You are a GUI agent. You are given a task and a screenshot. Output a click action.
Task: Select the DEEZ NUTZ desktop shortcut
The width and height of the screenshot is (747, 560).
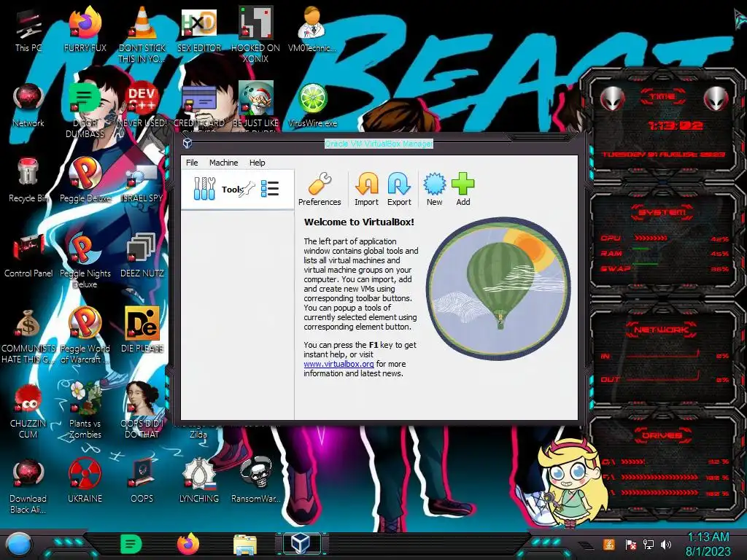click(142, 255)
